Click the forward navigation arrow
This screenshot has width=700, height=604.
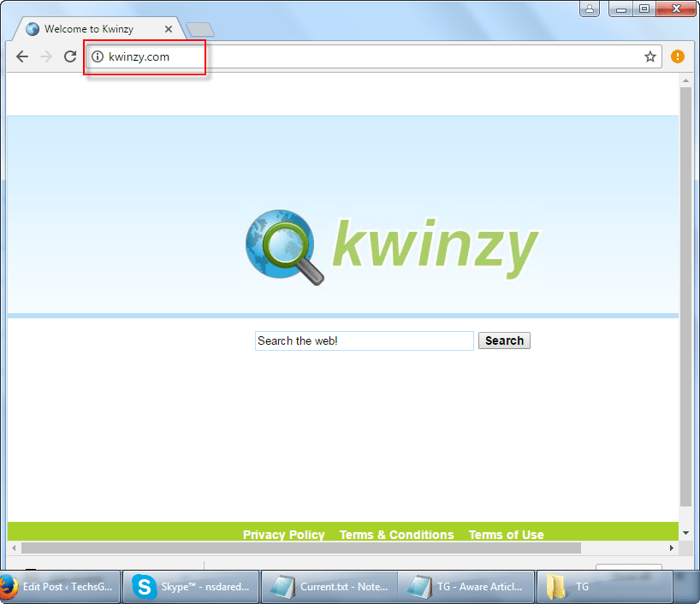click(46, 56)
